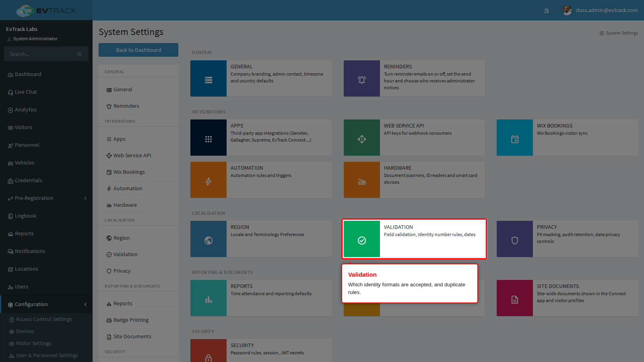644x362 pixels.
Task: Click the System Settings breadcrumb
Action: (x=619, y=33)
